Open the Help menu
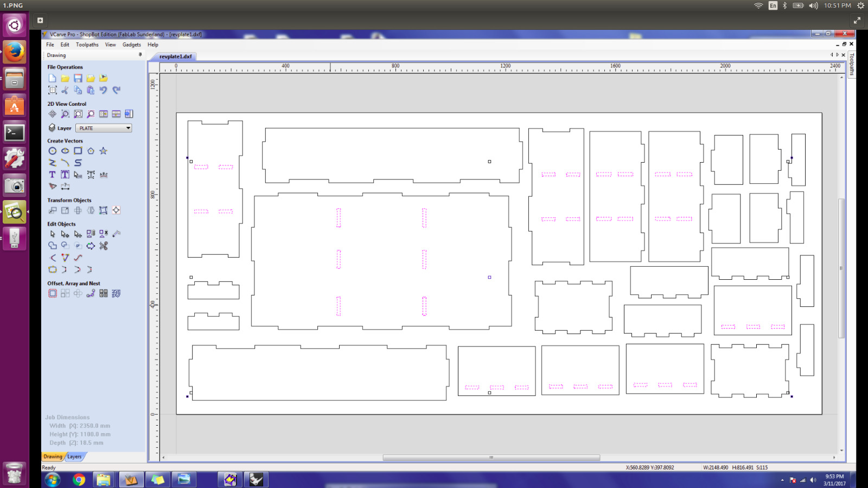The image size is (868, 488). tap(153, 45)
